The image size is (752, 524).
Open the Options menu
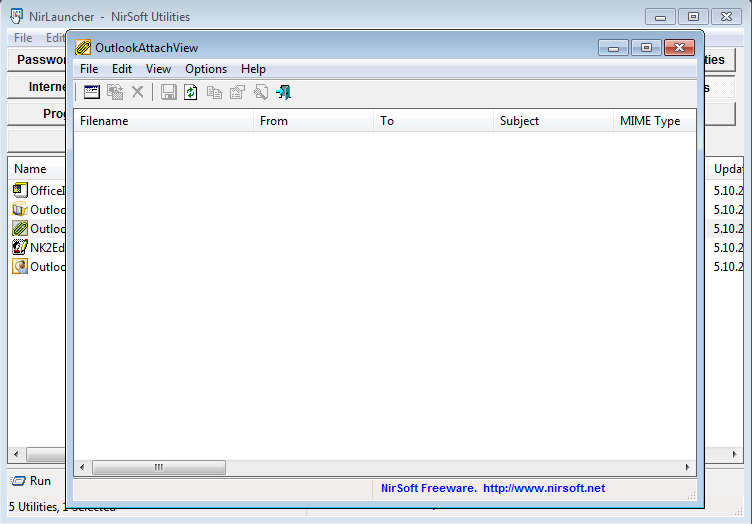click(x=206, y=69)
